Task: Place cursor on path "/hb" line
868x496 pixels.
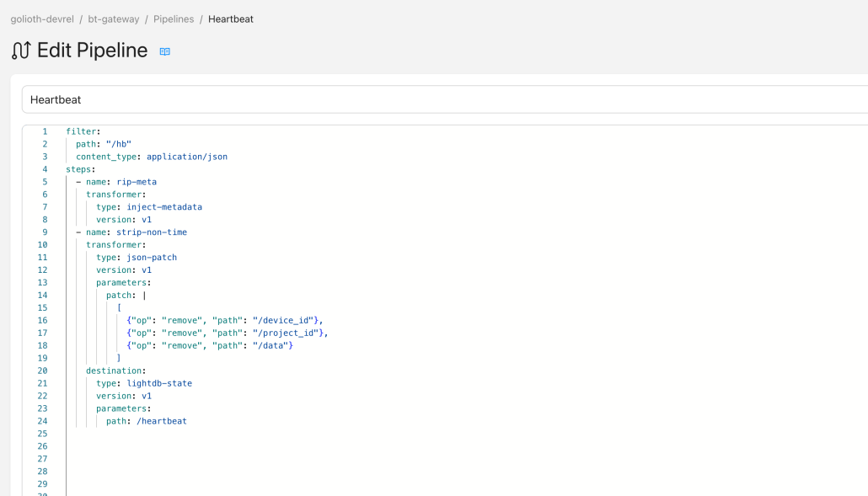Action: pyautogui.click(x=104, y=144)
